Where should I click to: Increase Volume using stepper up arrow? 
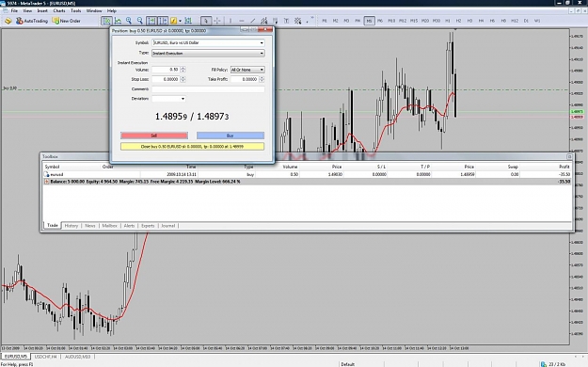coord(183,69)
